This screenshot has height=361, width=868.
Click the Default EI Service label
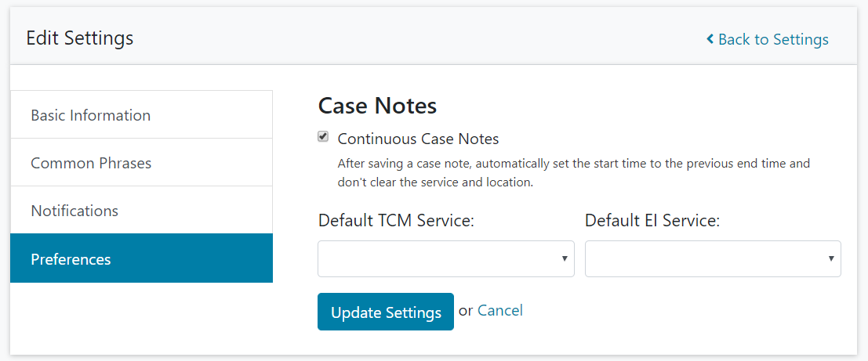pyautogui.click(x=652, y=221)
